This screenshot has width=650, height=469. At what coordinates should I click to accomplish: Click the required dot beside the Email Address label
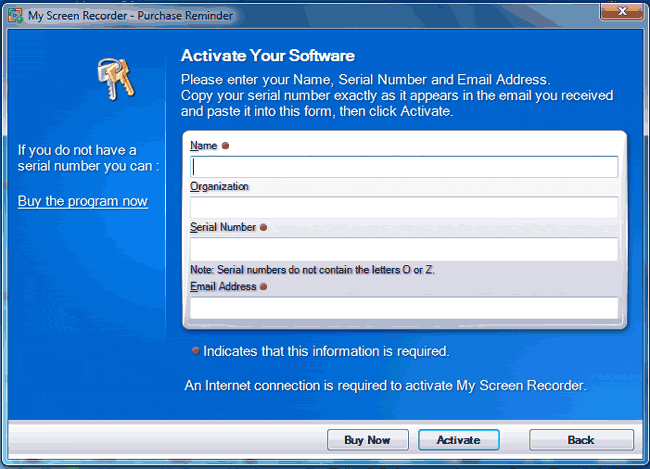[263, 287]
